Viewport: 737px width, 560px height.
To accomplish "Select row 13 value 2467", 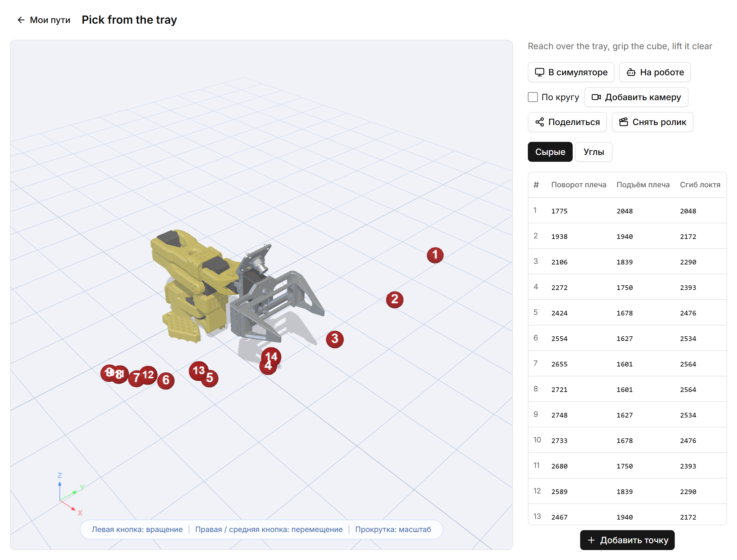I will 559,517.
